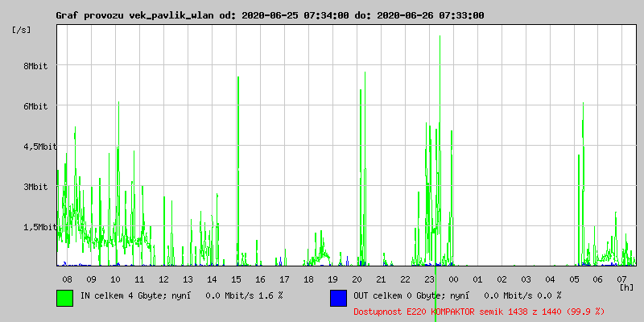Click the 1,5Mbit y-axis label
Viewport: 644px width, 322px height.
pyautogui.click(x=39, y=227)
